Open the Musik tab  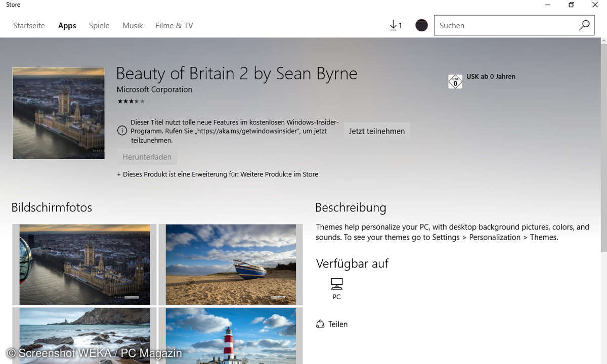pyautogui.click(x=133, y=25)
